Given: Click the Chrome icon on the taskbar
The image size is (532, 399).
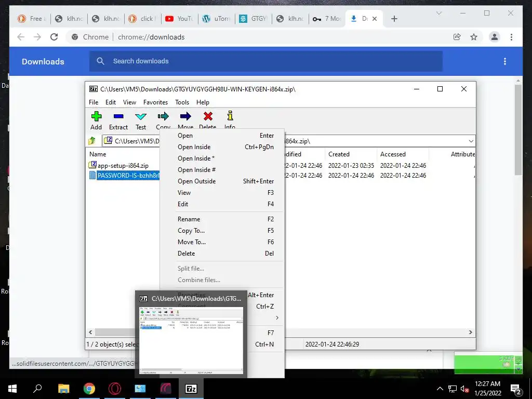Looking at the screenshot, I should click(x=89, y=389).
